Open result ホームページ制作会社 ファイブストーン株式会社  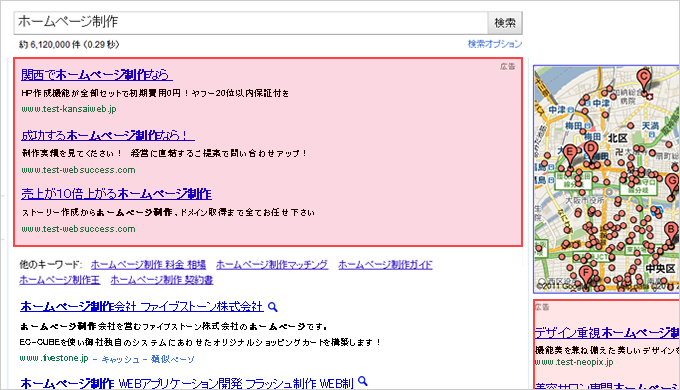pos(141,306)
